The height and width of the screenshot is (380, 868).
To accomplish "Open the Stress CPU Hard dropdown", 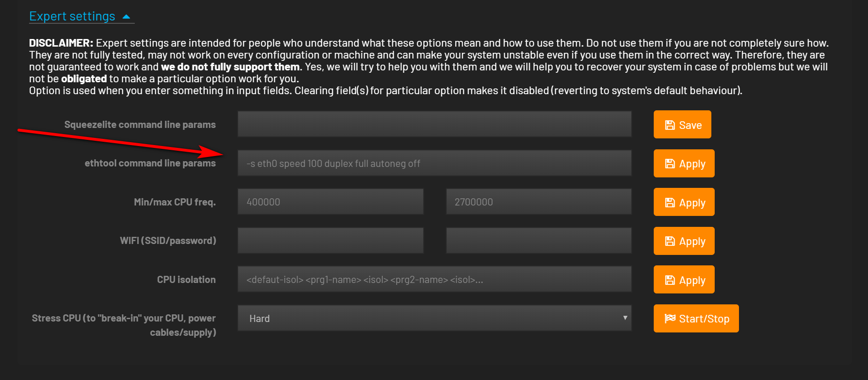I will pyautogui.click(x=435, y=318).
